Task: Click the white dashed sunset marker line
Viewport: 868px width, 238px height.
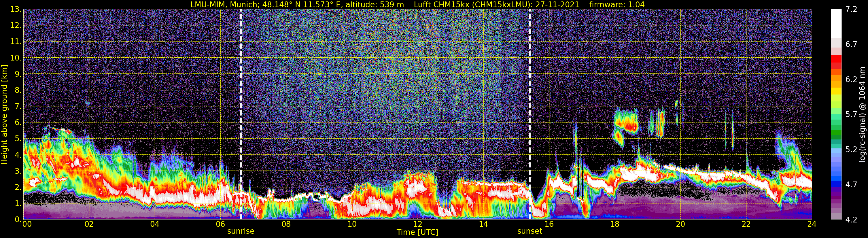Action: click(x=530, y=114)
